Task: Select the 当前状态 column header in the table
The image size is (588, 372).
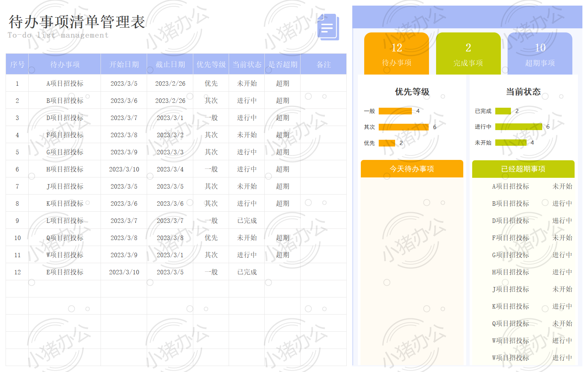Action: 247,64
